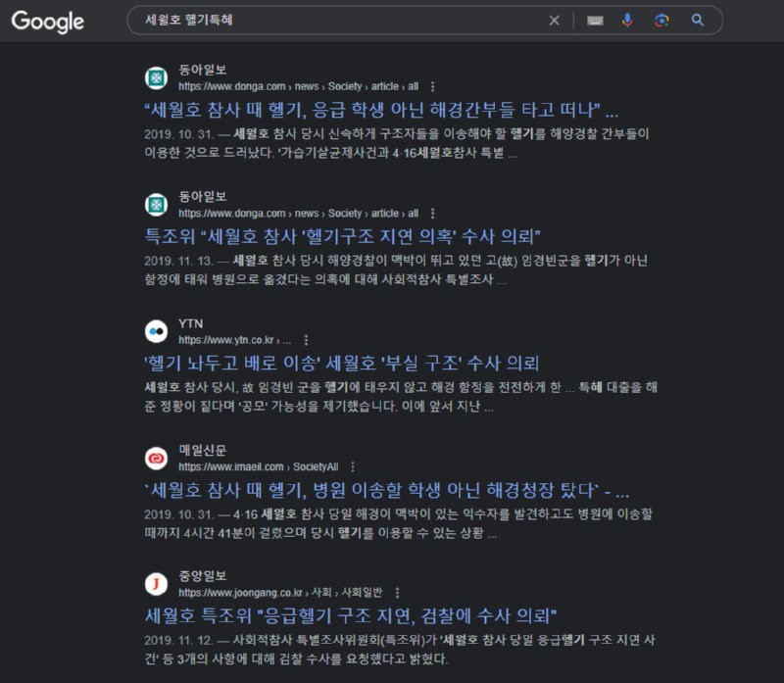Click the second 동아일보 favicon
Image resolution: width=784 pixels, height=683 pixels.
coord(156,205)
